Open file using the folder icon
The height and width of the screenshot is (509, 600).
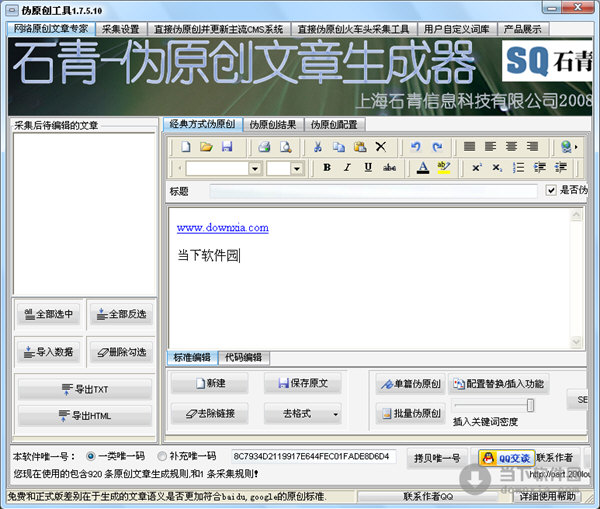coord(206,147)
